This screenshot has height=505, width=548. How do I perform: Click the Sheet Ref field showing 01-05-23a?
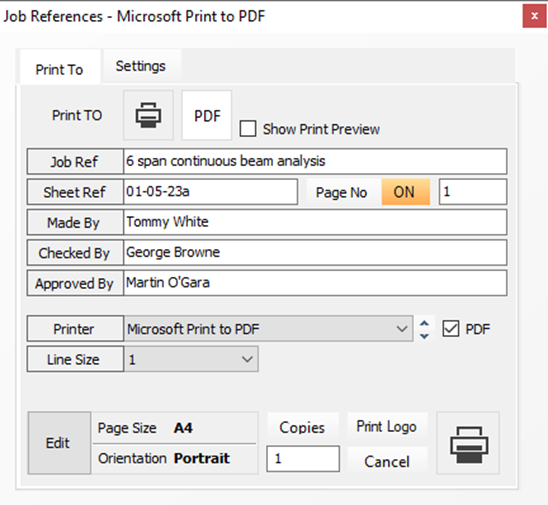[211, 192]
